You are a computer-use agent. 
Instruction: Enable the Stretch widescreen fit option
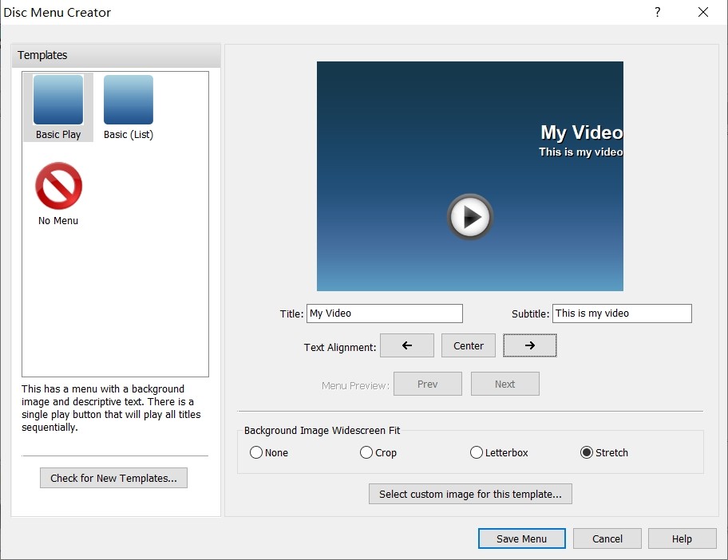click(x=587, y=452)
